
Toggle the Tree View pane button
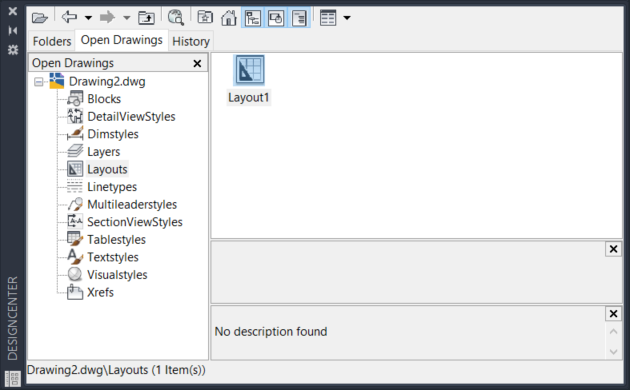pos(253,18)
